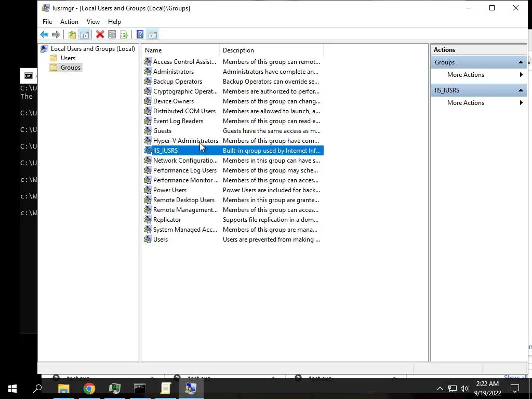Click the Export List toolbar icon

pyautogui.click(x=124, y=34)
